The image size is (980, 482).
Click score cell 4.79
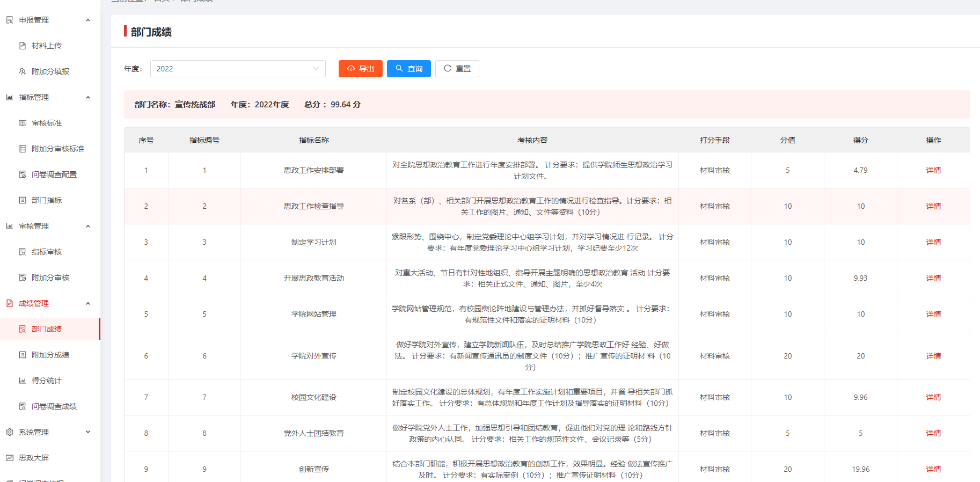coord(861,170)
